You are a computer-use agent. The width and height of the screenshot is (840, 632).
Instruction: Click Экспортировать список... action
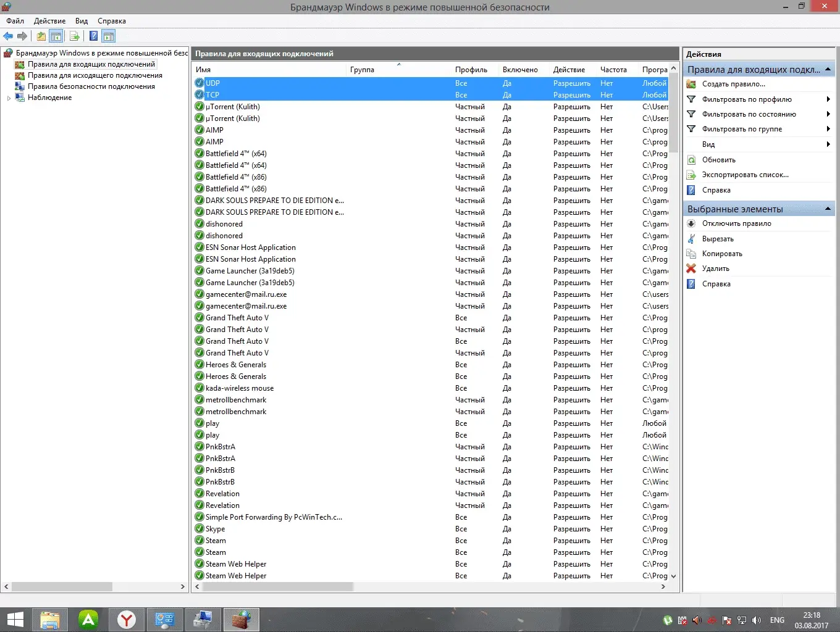coord(745,175)
